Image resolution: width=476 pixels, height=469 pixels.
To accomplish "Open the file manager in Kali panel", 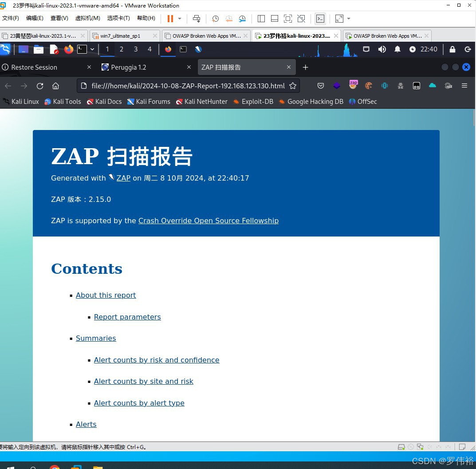I will click(x=39, y=49).
